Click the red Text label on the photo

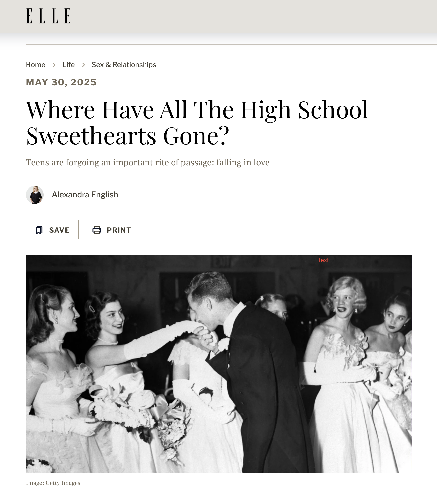323,260
